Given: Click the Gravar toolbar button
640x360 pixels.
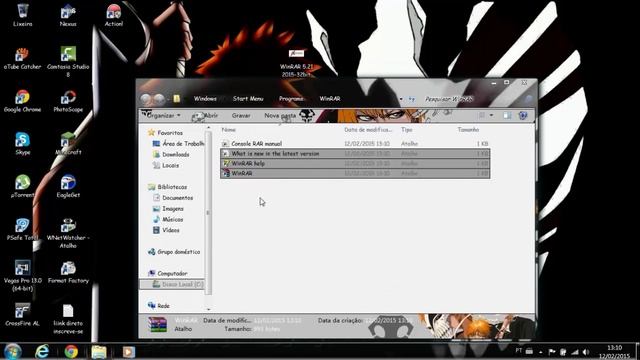Looking at the screenshot, I should (241, 116).
